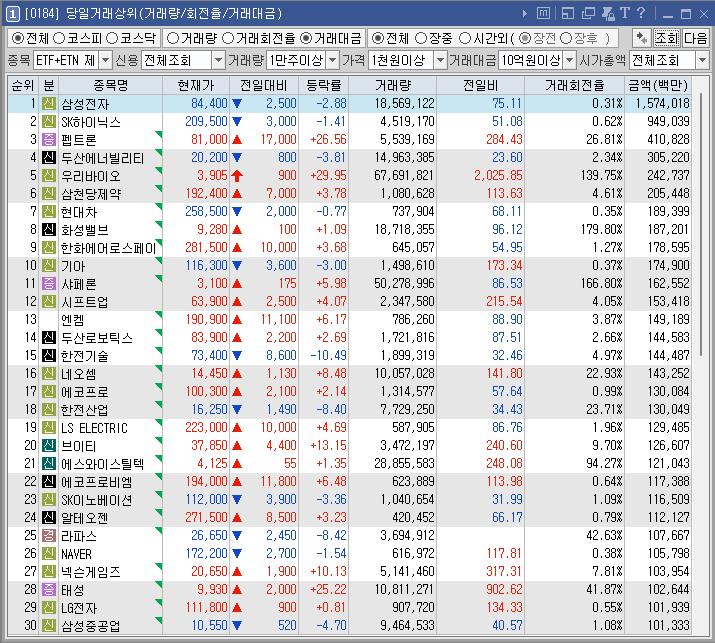Click the duplicate window icon in title bar

(x=588, y=14)
